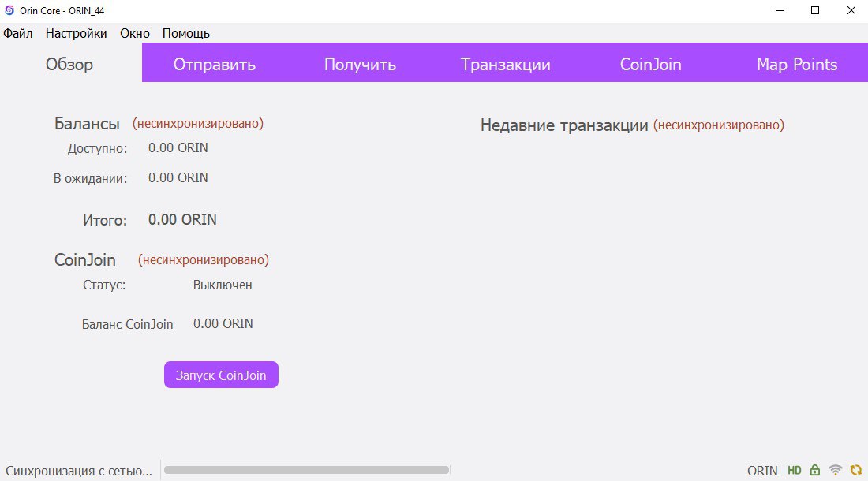Switch to the Обзор tab
The height and width of the screenshot is (481, 868).
69,65
